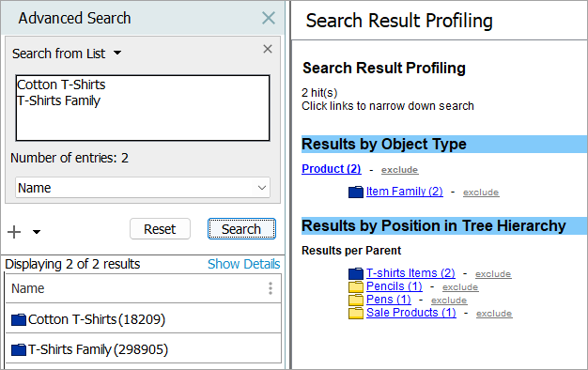Expand the Search from List dropdown arrow
Screen dimensions: 588x370
coord(117,53)
